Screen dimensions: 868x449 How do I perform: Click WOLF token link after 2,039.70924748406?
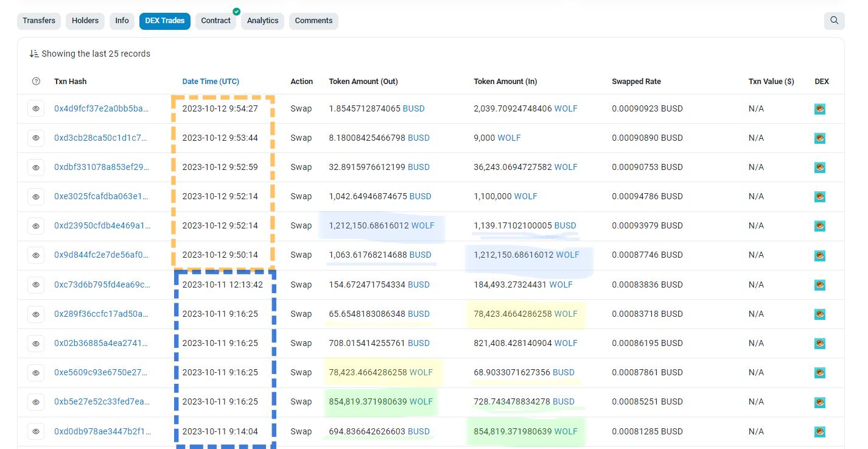[566, 108]
